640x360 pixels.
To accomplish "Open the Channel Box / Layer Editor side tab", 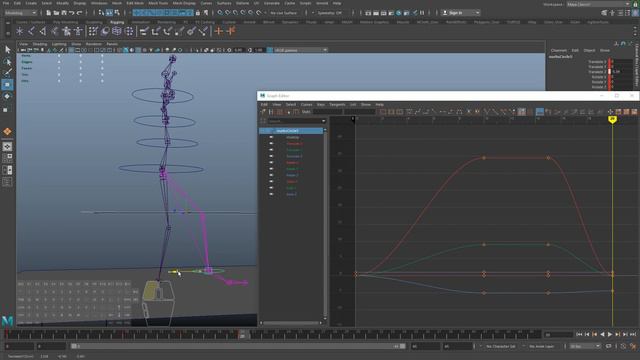I will pyautogui.click(x=636, y=65).
